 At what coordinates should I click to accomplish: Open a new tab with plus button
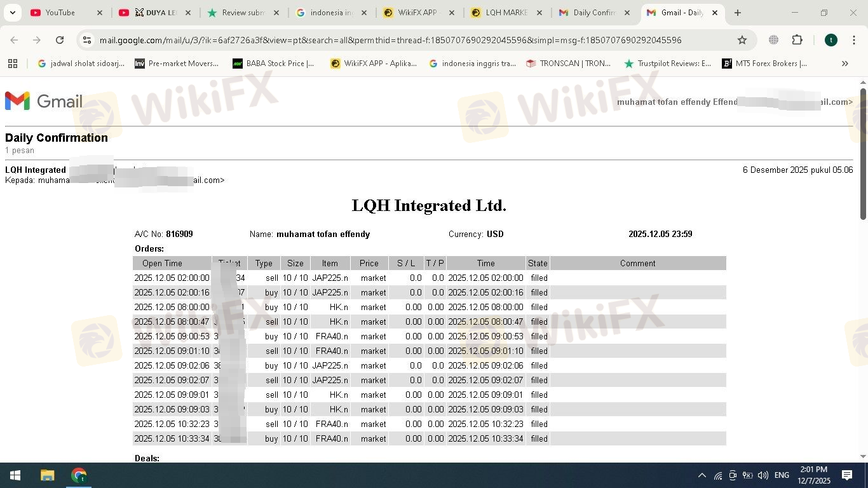click(737, 13)
